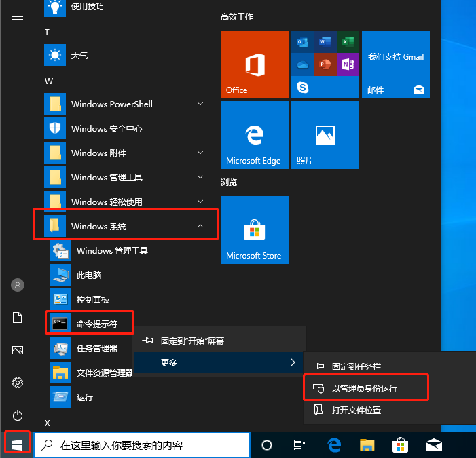Image resolution: width=476 pixels, height=458 pixels.
Task: Click the Cortana circle on taskbar
Action: 267,445
